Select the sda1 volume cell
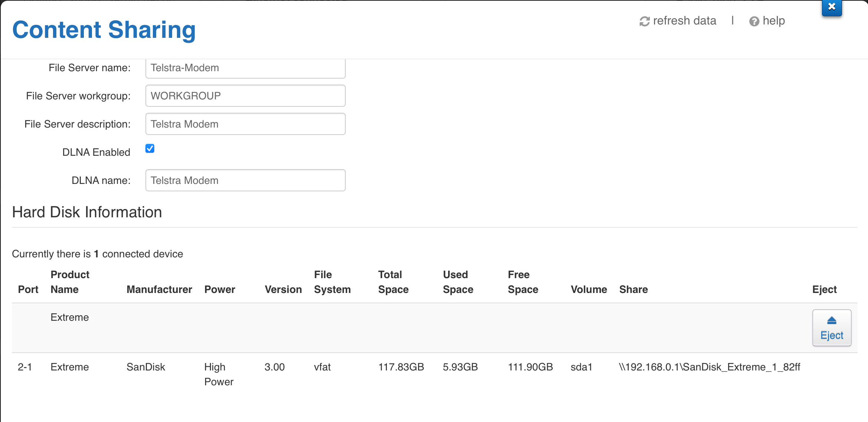The image size is (868, 422). pos(581,367)
